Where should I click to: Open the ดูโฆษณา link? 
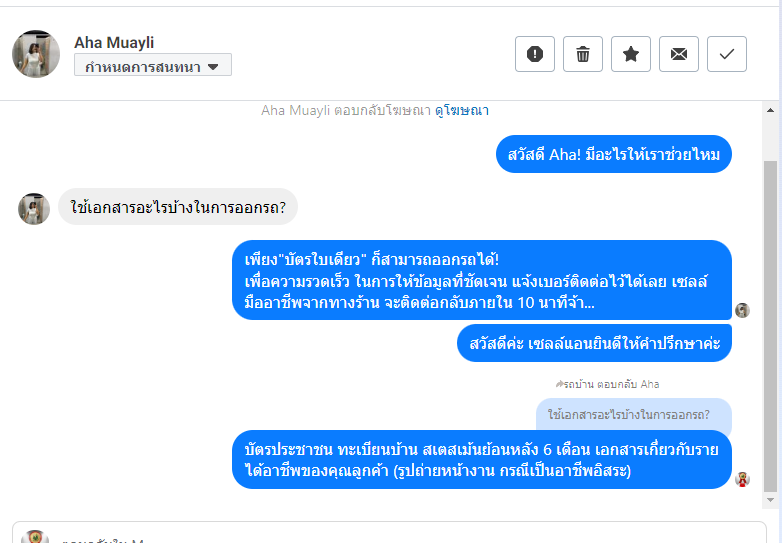(x=461, y=110)
